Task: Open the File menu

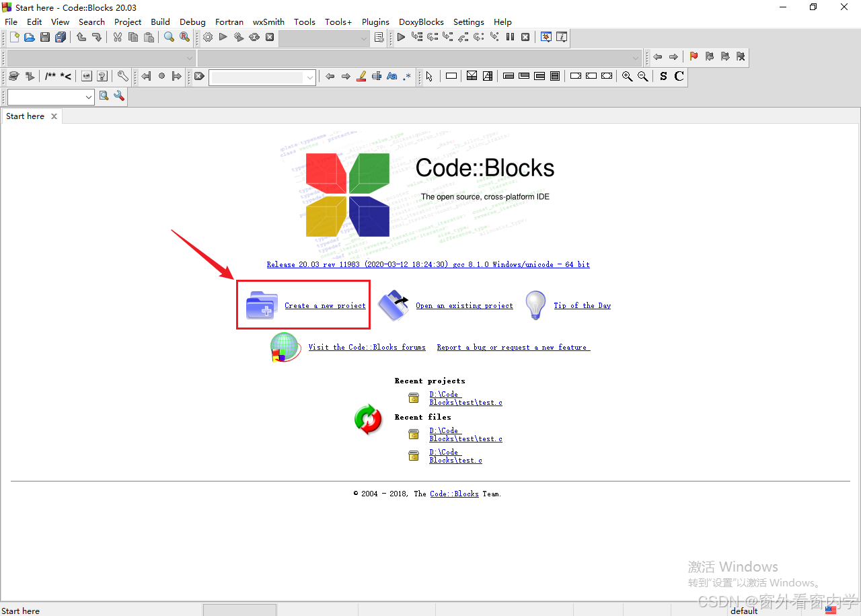Action: click(11, 22)
